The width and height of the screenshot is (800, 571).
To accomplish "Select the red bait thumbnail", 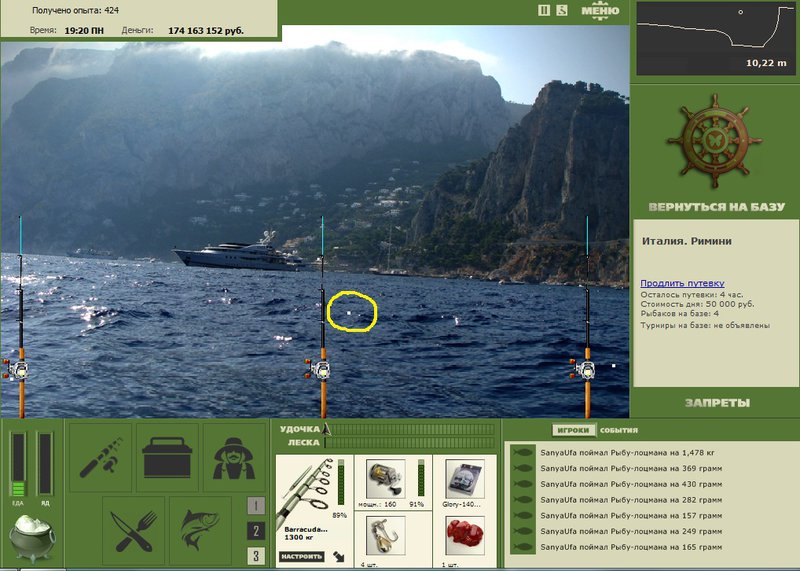I will [464, 535].
